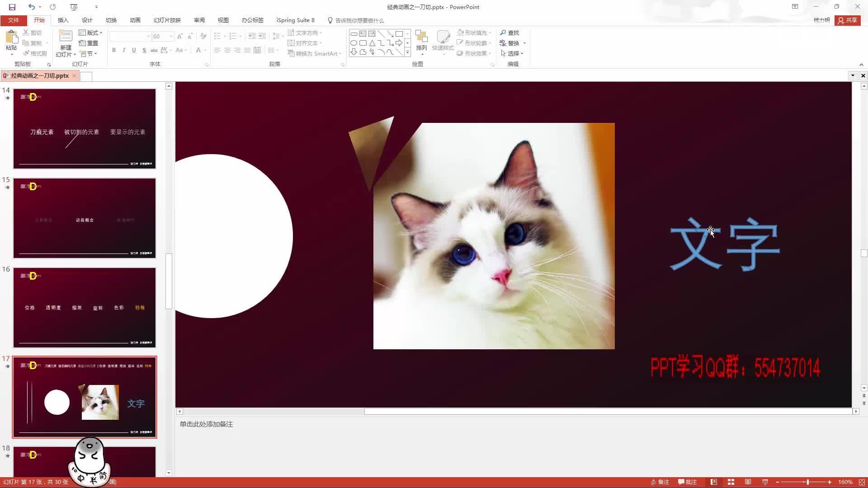
Task: Toggle text shadow formatting
Action: (144, 50)
